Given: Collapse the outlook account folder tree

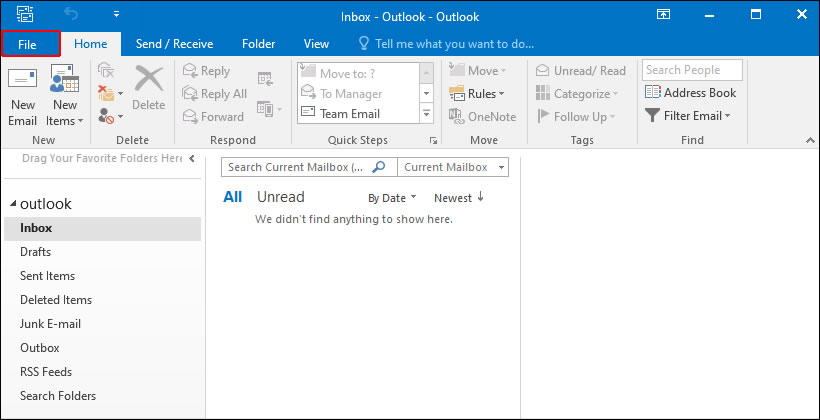Looking at the screenshot, I should tap(12, 204).
